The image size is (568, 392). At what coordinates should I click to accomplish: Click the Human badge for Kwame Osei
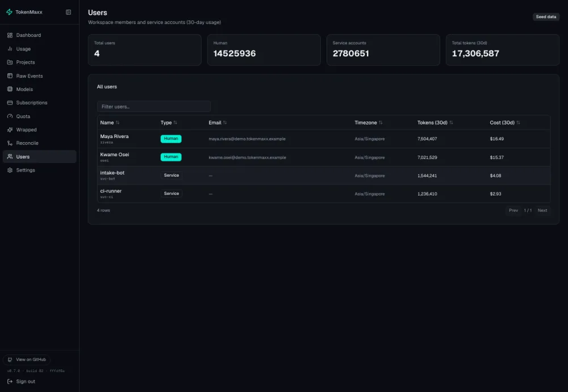(x=171, y=157)
